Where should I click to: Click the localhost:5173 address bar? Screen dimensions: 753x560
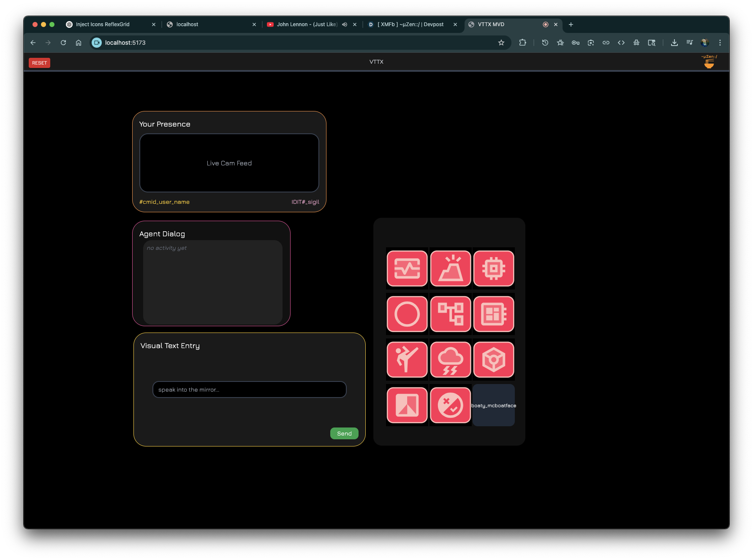(300, 43)
